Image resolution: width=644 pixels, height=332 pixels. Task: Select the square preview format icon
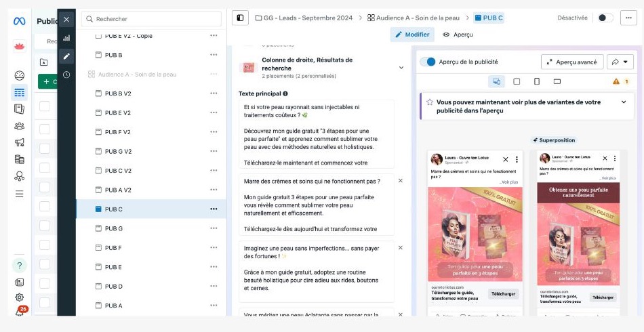coord(517,81)
